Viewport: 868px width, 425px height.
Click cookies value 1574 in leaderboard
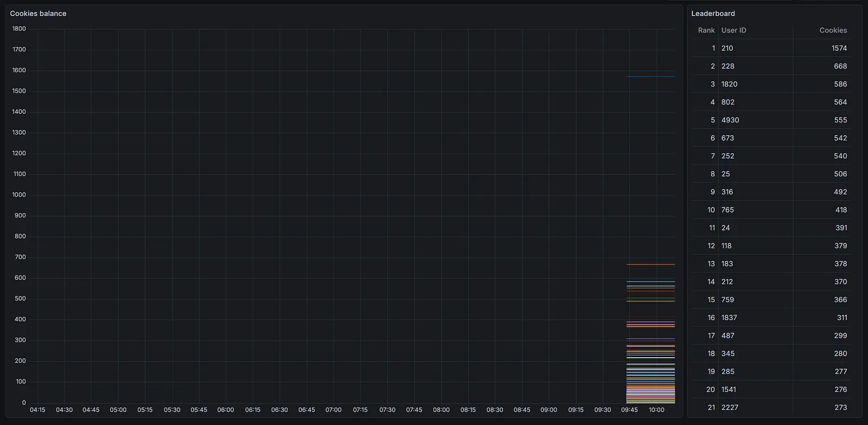pos(839,48)
